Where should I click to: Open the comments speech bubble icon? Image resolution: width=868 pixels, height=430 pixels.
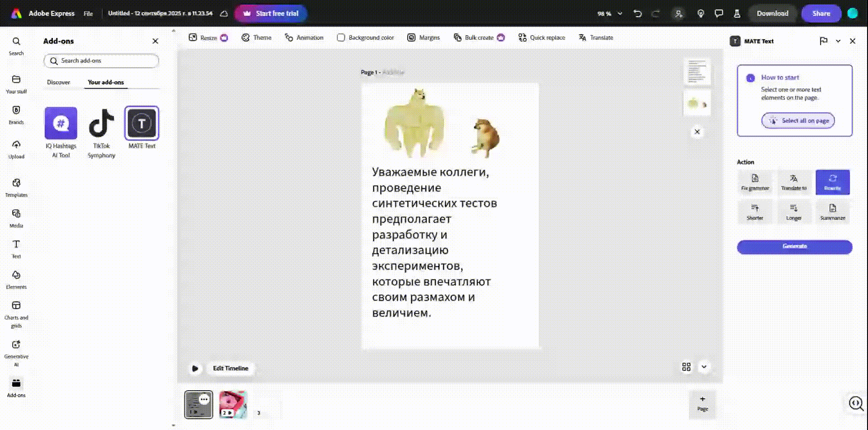pyautogui.click(x=718, y=14)
